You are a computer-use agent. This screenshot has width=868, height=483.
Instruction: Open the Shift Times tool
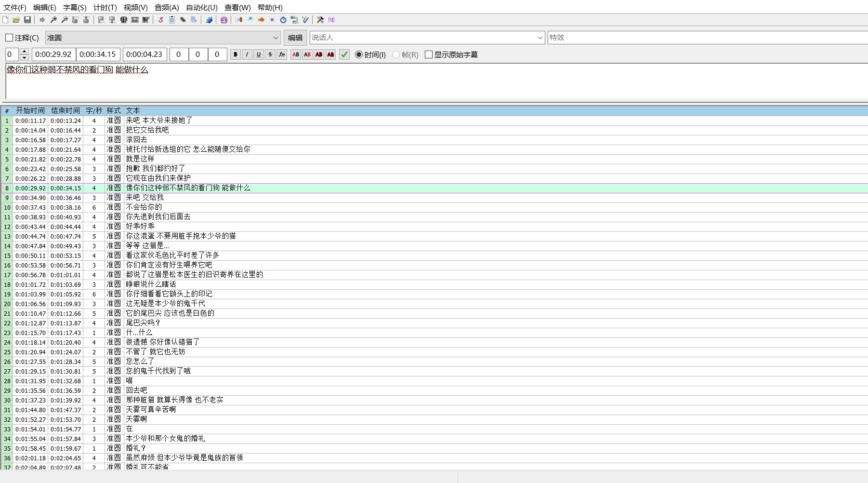[239, 20]
